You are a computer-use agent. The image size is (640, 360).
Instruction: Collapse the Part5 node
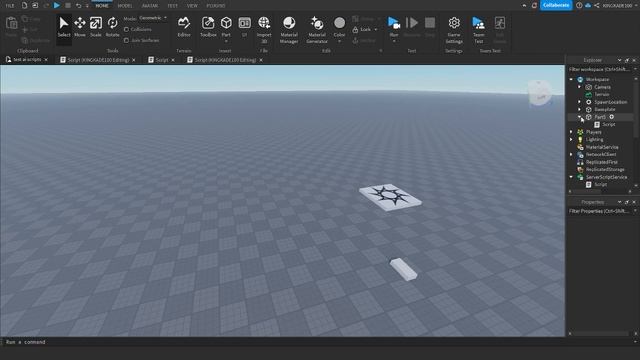[580, 117]
